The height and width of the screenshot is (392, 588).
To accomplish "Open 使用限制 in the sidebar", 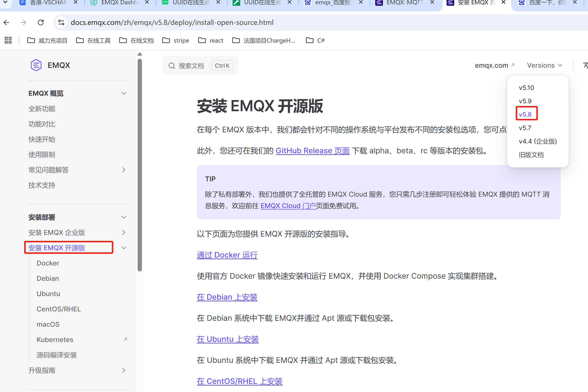I will [x=42, y=155].
